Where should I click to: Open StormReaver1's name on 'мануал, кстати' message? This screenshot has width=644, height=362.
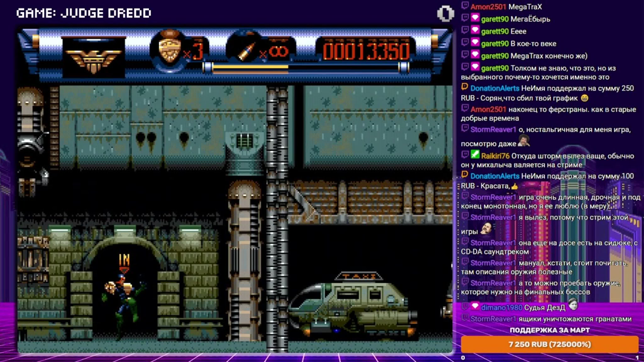493,263
